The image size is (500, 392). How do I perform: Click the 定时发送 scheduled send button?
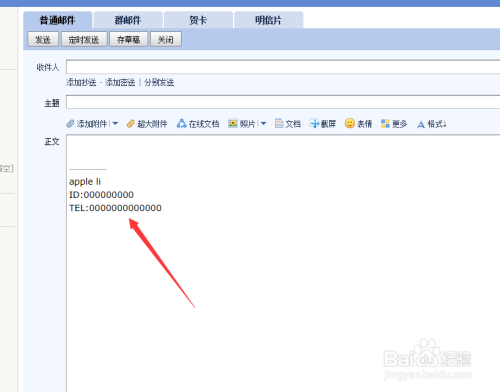coord(84,40)
